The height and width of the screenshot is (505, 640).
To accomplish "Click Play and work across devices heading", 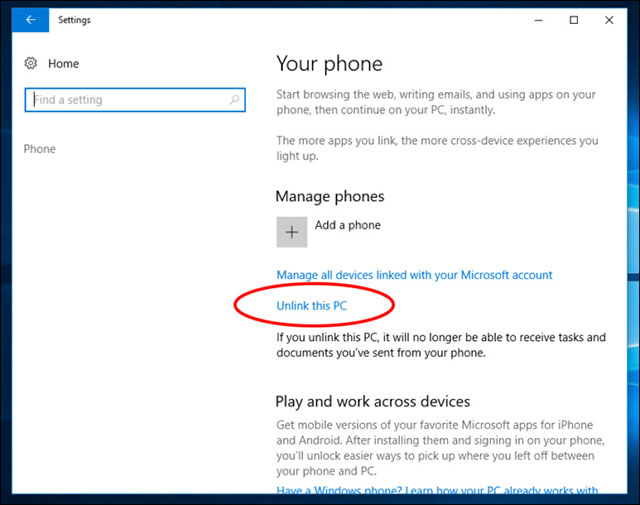I will (373, 402).
